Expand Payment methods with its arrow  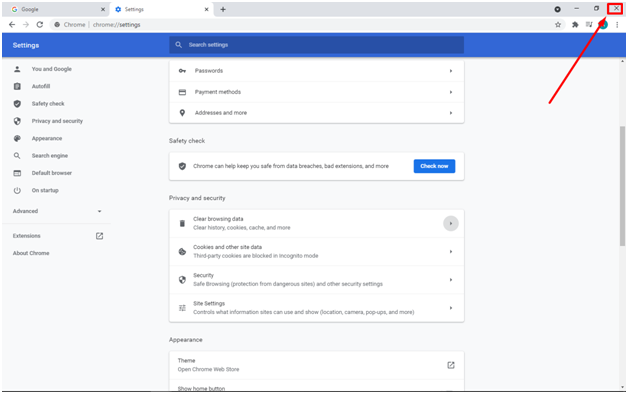pos(451,92)
